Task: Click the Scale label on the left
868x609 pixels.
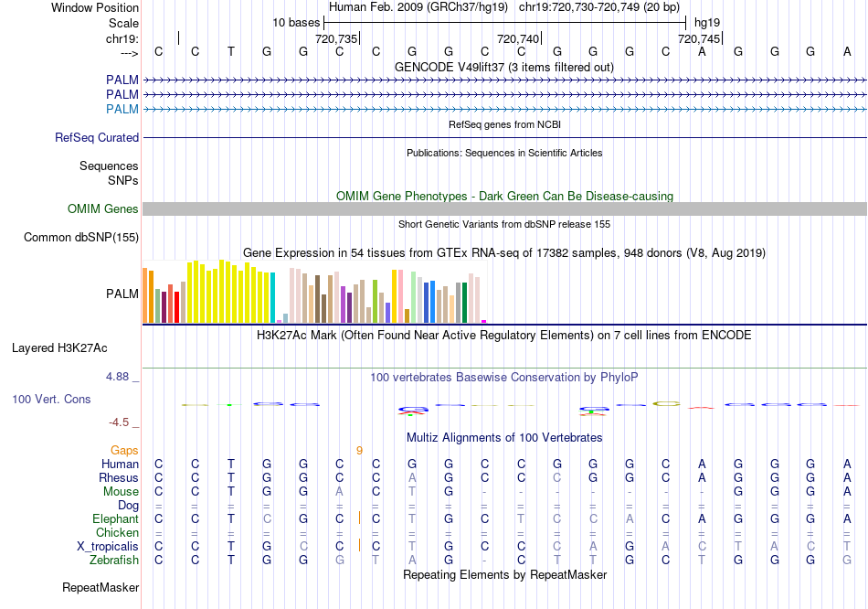Action: pyautogui.click(x=123, y=23)
